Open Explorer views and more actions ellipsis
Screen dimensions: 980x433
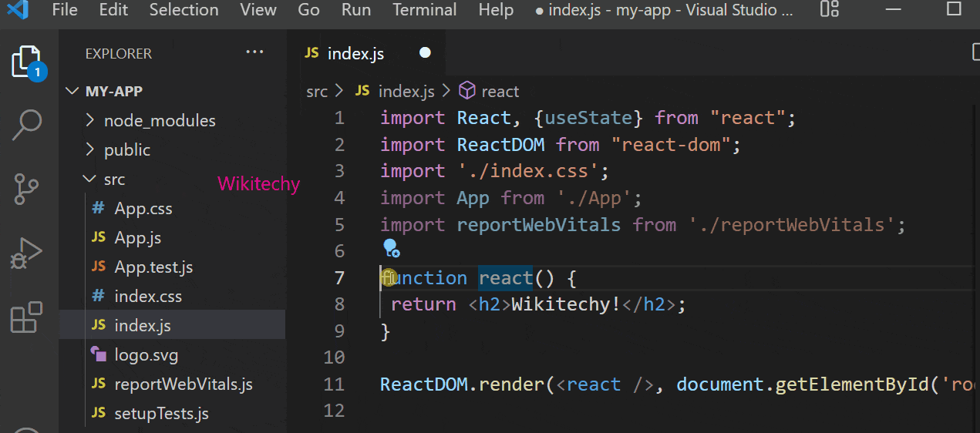pyautogui.click(x=254, y=52)
